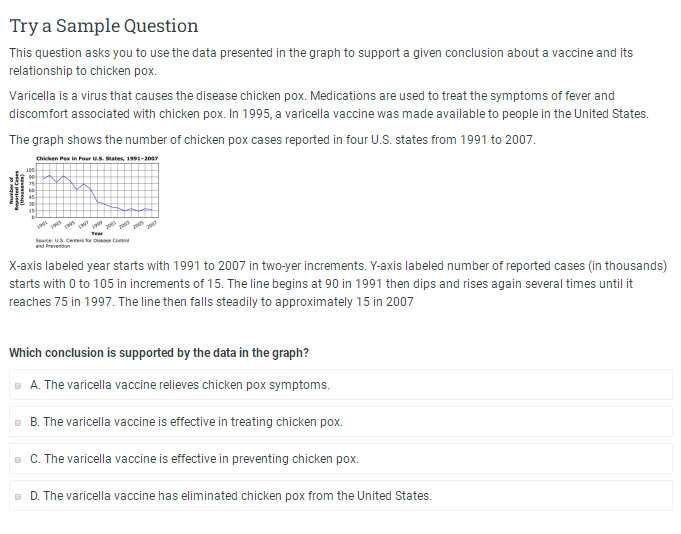Click the graph source citation text
681x534 pixels.
(82, 243)
